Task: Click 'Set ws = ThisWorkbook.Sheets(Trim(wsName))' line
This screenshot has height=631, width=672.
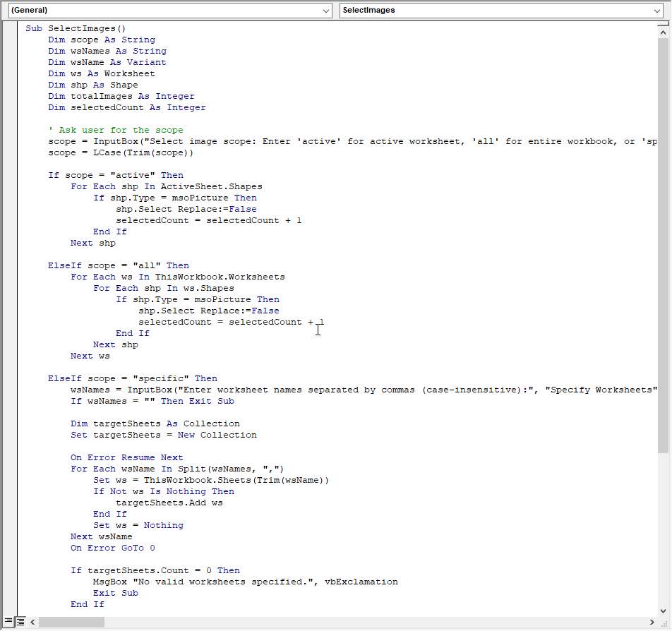Action: 211,481
